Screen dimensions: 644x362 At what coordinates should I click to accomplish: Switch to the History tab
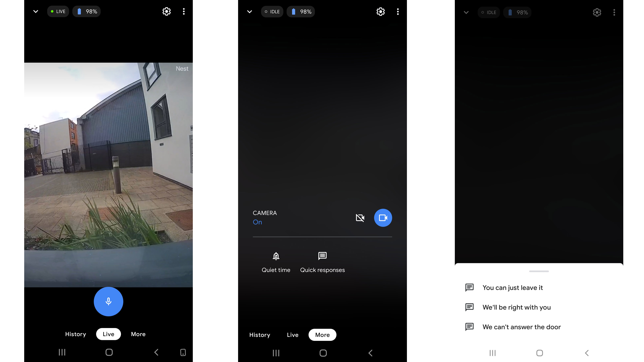pos(75,334)
